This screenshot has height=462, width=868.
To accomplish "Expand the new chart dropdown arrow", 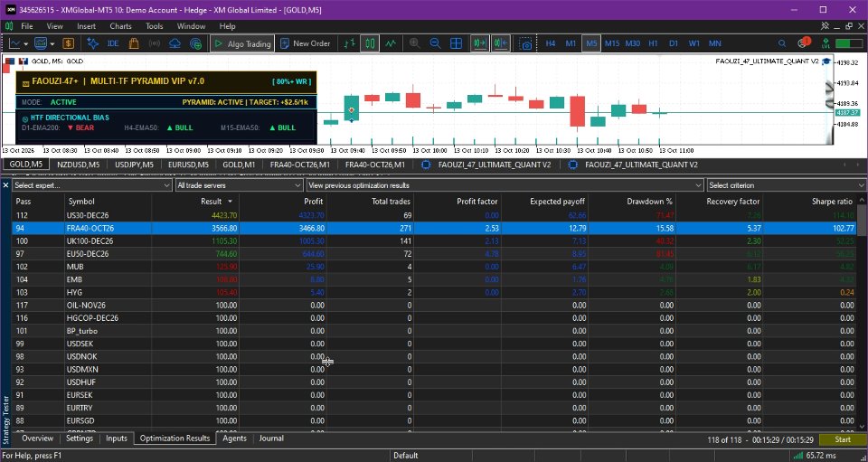I will 25,43.
